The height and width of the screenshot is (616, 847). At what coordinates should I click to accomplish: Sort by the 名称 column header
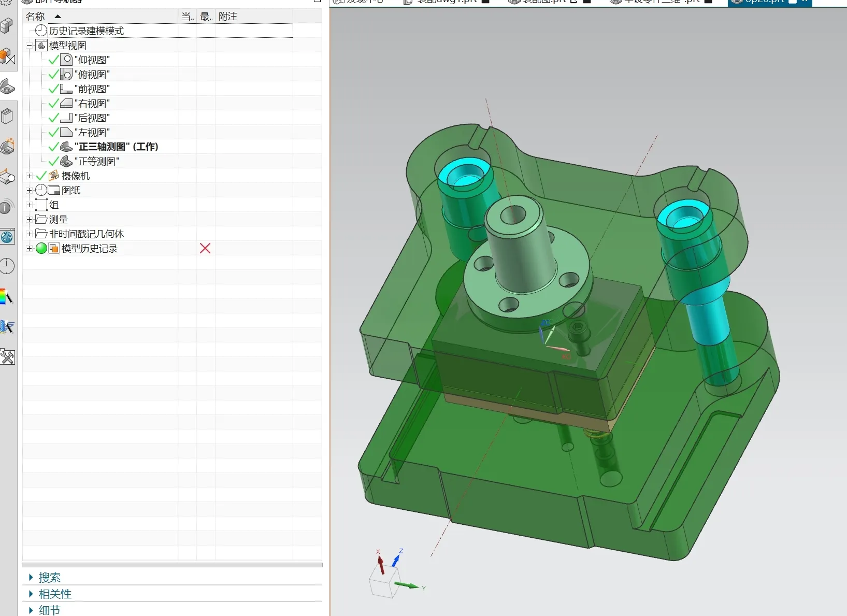click(101, 17)
